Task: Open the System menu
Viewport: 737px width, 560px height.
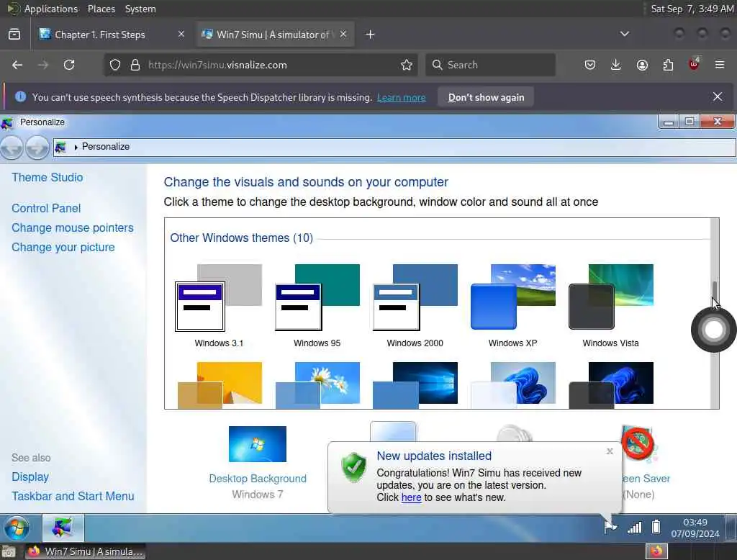Action: (140, 9)
